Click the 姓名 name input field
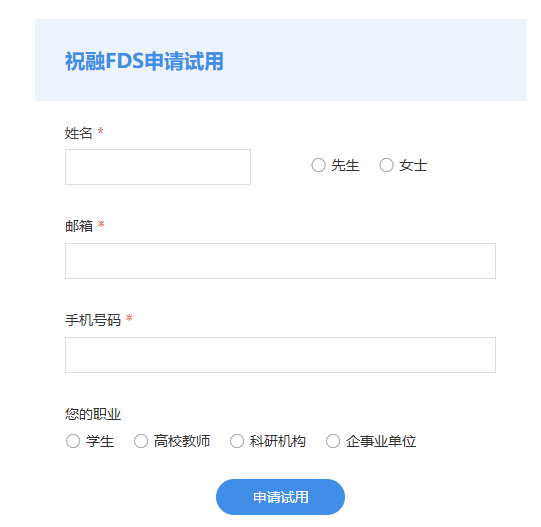This screenshot has width=541, height=527. (x=158, y=167)
